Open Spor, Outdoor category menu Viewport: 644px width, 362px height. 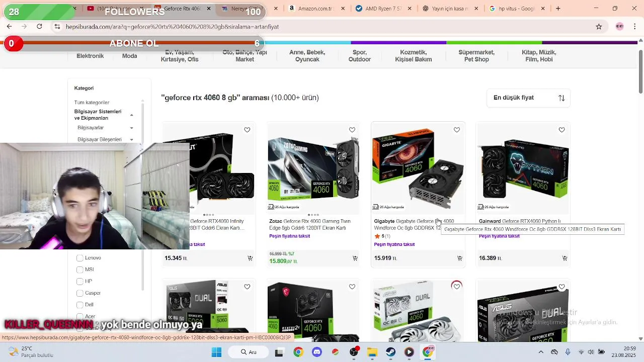tap(359, 56)
